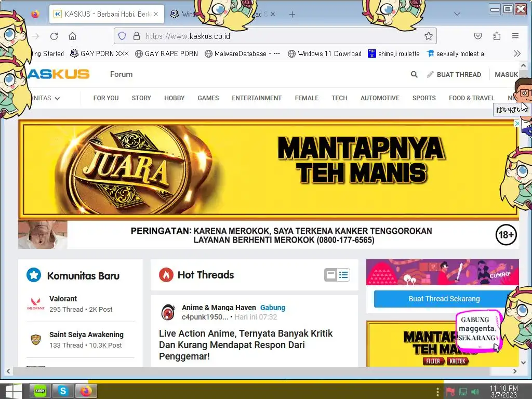Close the second browser tab
Image resolution: width=532 pixels, height=399 pixels.
pos(272,14)
